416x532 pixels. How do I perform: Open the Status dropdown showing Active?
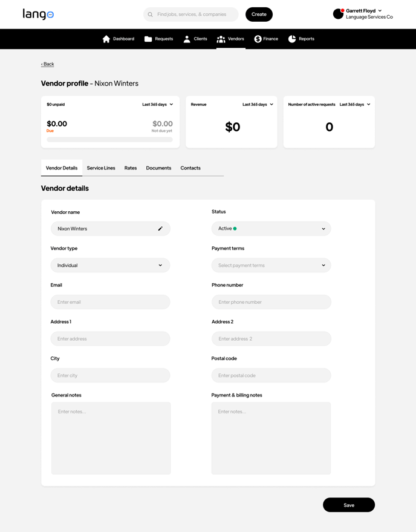tap(271, 229)
